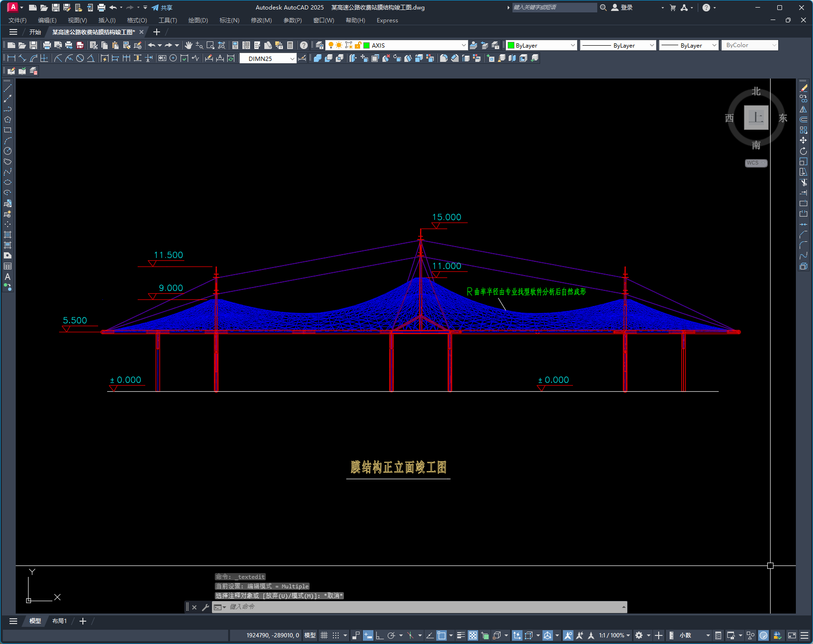
Task: Click the Erase tool in modify toolbar
Action: coord(803,88)
